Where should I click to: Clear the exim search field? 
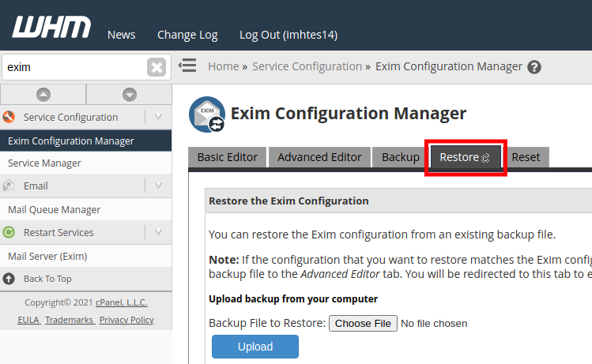156,67
